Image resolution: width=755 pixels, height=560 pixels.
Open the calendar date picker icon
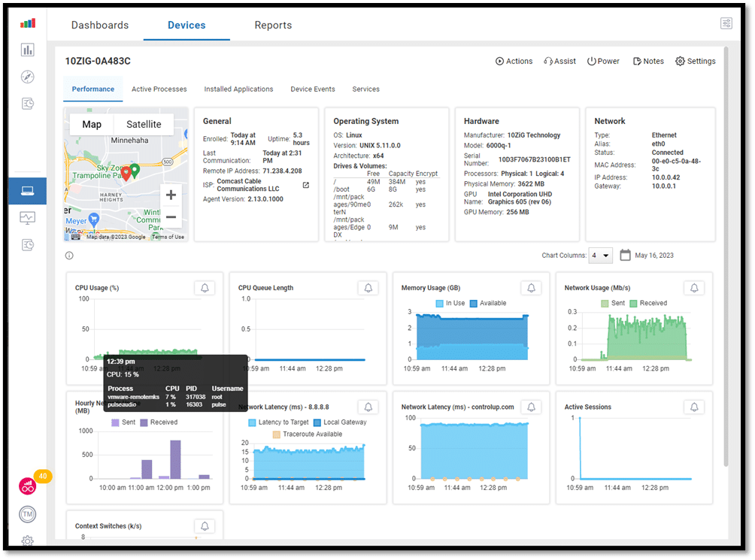625,255
